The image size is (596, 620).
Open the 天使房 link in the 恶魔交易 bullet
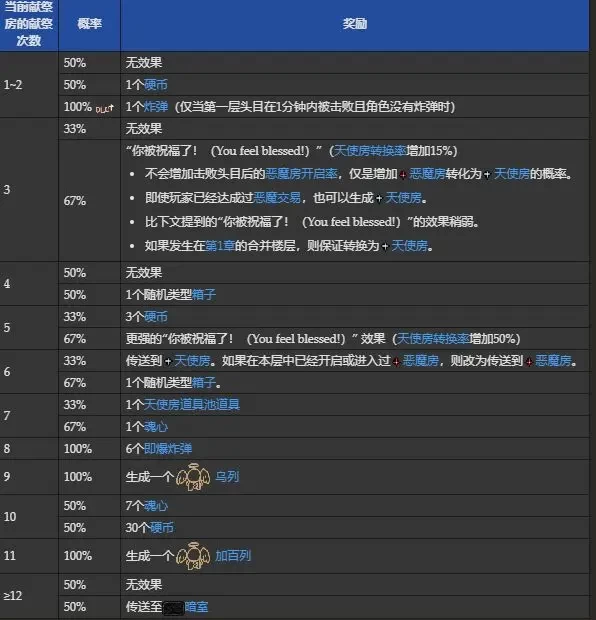point(403,197)
